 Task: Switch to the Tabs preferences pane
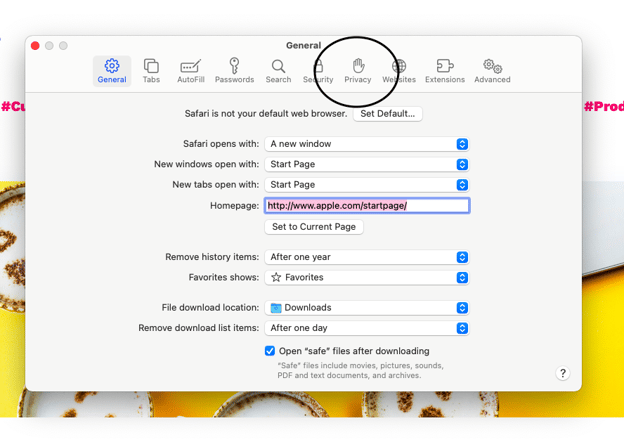[151, 71]
